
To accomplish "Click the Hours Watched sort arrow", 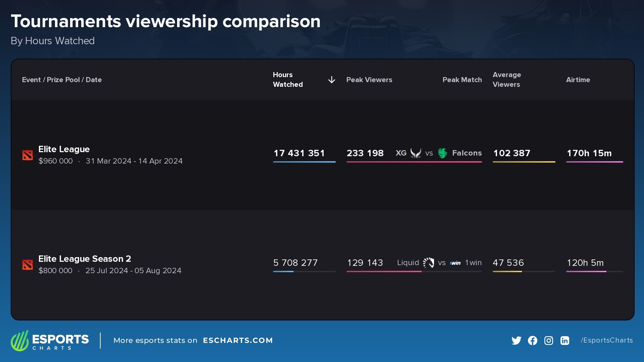I will pos(331,80).
